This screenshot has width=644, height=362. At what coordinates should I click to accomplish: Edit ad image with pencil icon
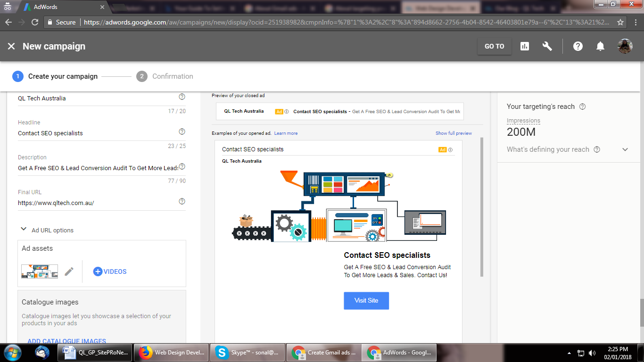pyautogui.click(x=69, y=271)
